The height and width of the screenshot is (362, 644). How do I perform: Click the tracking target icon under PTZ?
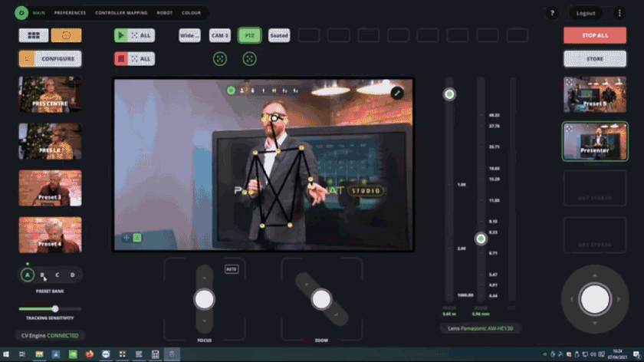[x=249, y=58]
